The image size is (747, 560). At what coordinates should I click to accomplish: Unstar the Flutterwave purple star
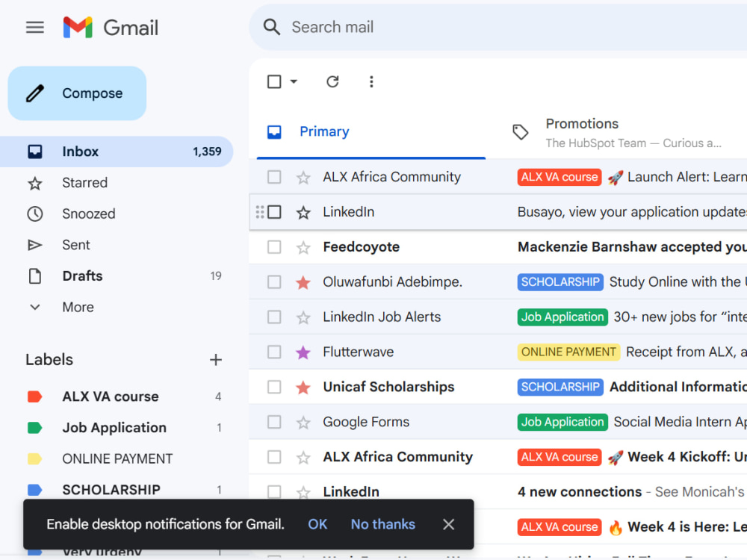point(303,352)
